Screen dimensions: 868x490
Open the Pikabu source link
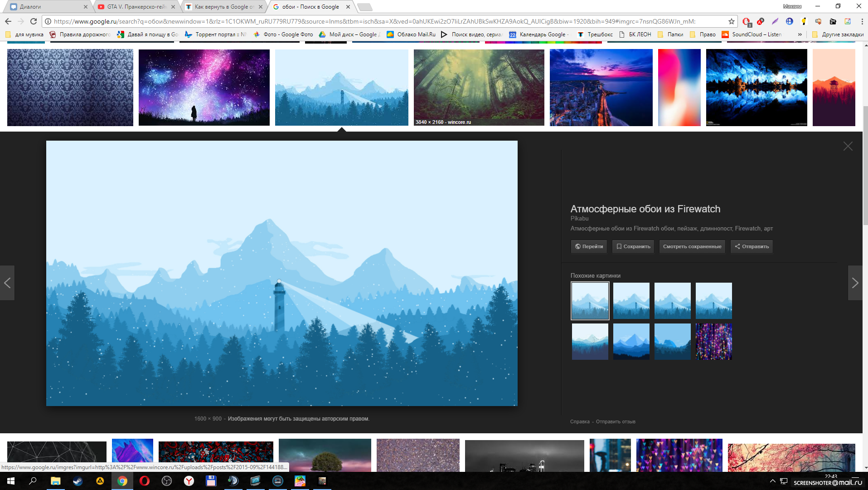pyautogui.click(x=579, y=219)
